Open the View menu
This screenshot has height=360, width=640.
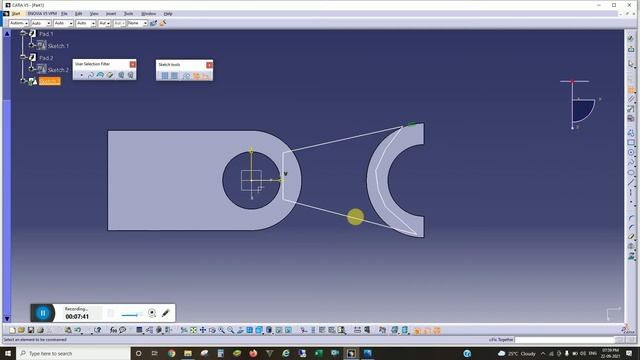(x=94, y=13)
